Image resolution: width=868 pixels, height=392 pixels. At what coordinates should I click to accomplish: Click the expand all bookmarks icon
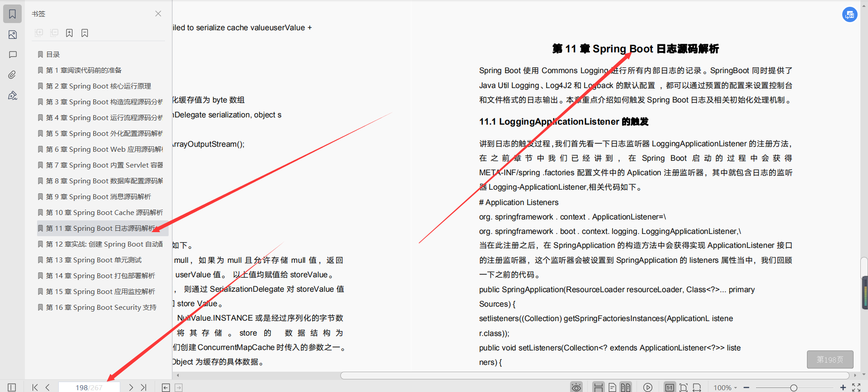[x=39, y=33]
